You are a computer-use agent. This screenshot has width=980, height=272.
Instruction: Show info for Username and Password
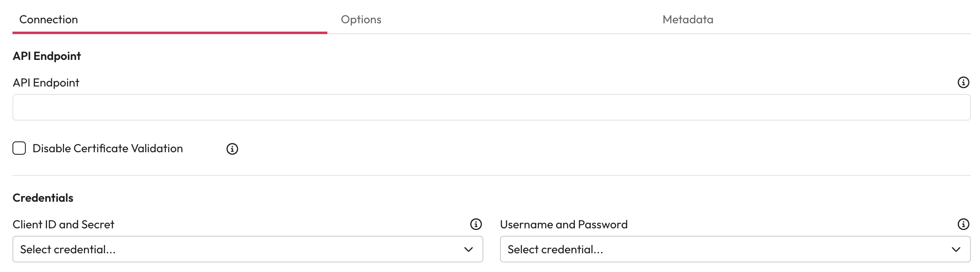coord(963,224)
